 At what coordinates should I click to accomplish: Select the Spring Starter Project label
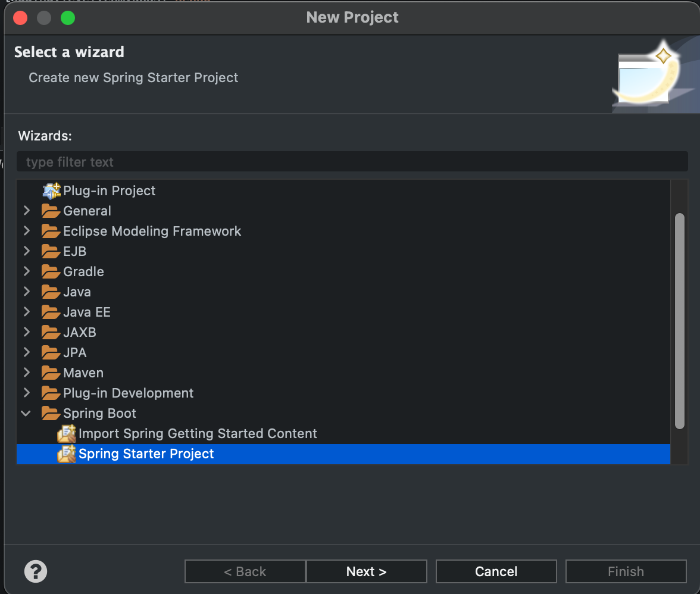(x=146, y=454)
